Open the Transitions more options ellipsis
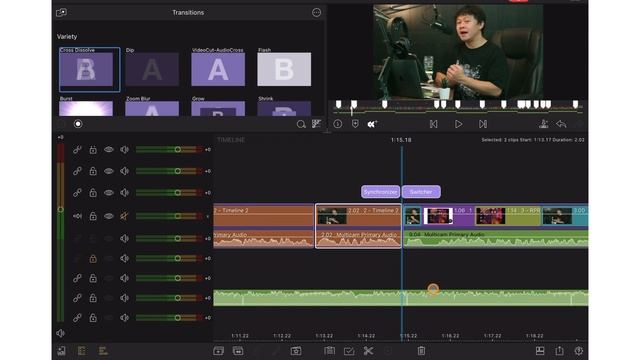 coord(316,12)
